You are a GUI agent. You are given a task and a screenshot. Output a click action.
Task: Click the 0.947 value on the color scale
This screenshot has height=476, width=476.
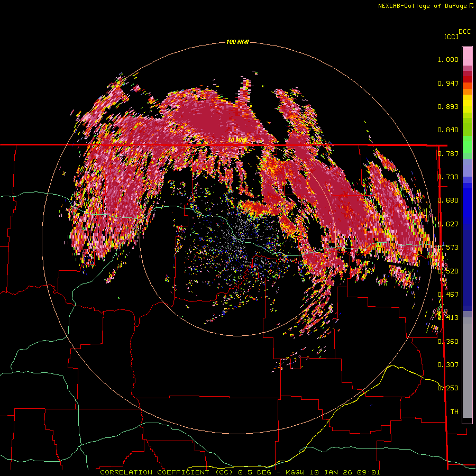click(448, 83)
